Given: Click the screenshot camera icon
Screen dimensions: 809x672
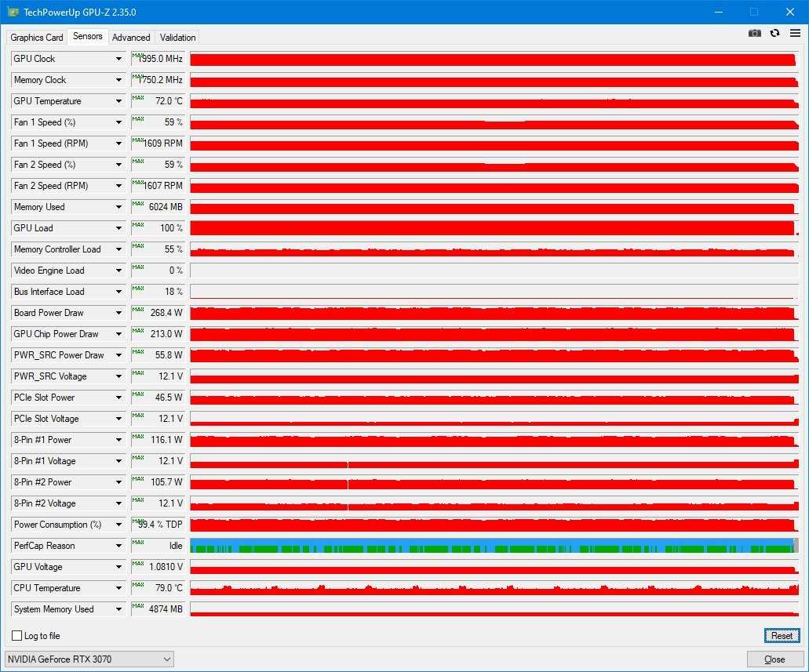Looking at the screenshot, I should (754, 33).
